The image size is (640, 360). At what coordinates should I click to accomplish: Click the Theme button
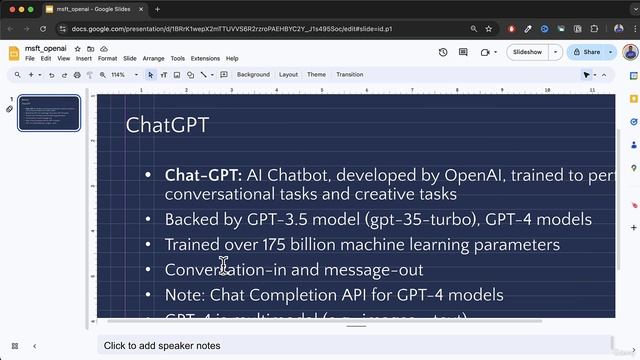point(316,75)
